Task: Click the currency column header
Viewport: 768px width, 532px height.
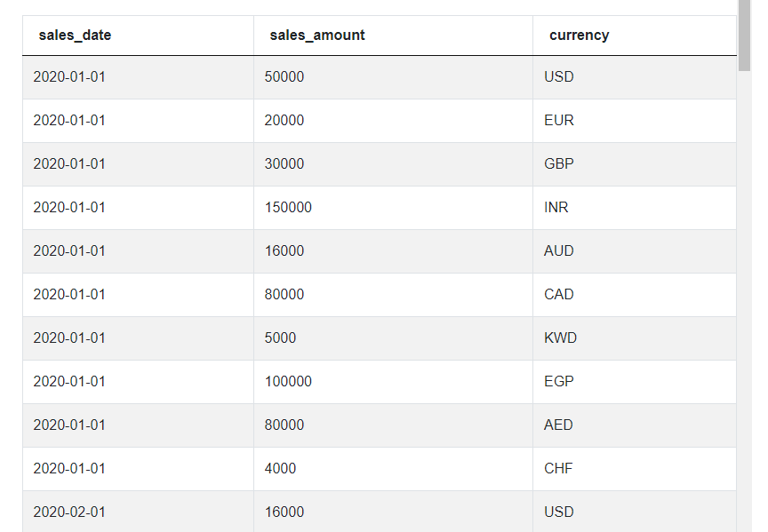Action: point(635,36)
